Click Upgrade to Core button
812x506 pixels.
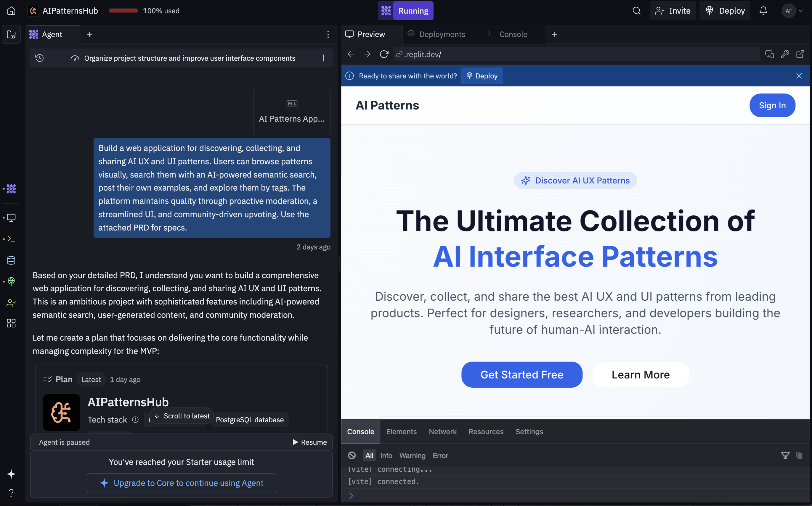click(182, 483)
